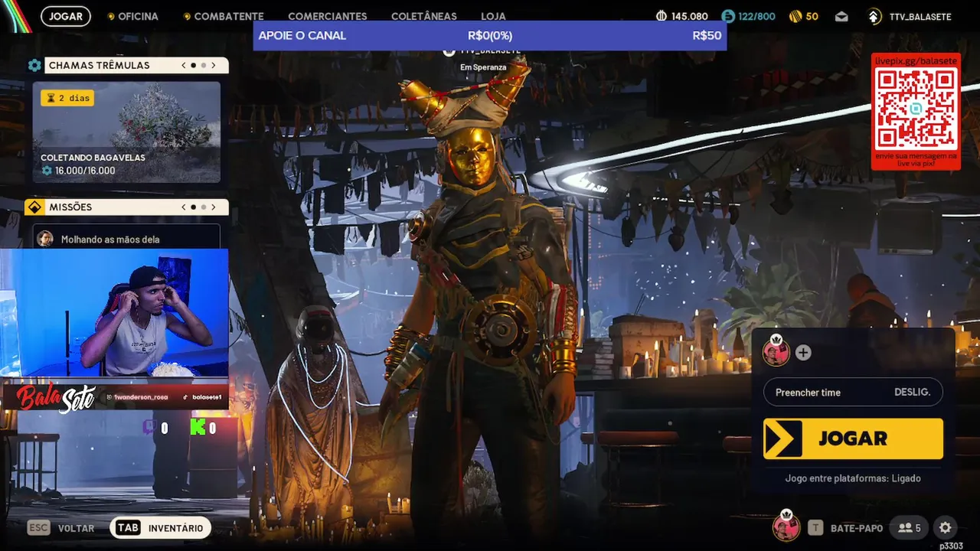Go to previous Missões page arrow
The height and width of the screenshot is (551, 980).
click(184, 207)
